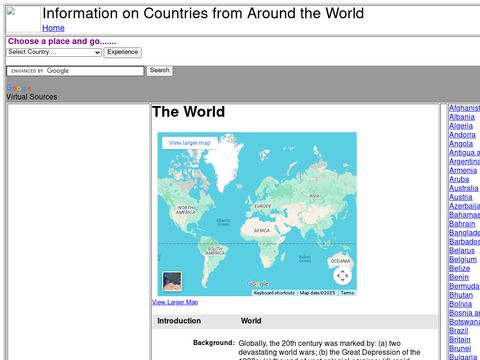The width and height of the screenshot is (480, 360).
Task: Click the Map data ©2025 text
Action: click(317, 293)
